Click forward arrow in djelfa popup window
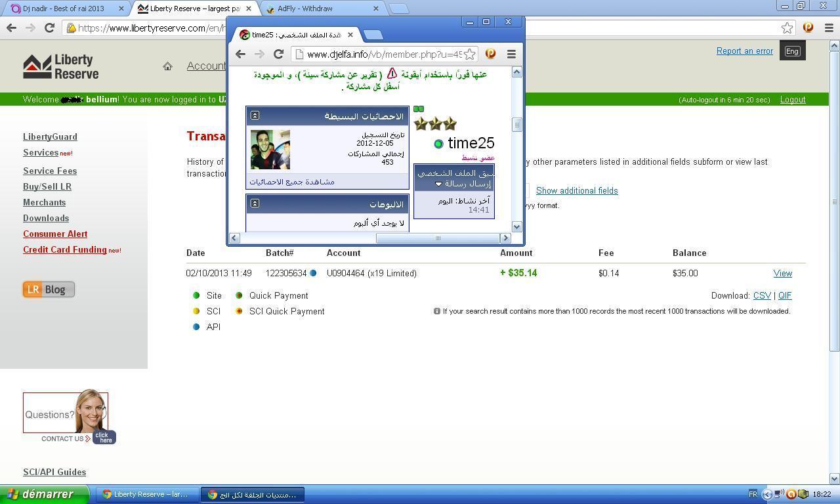This screenshot has width=840, height=504. click(259, 54)
